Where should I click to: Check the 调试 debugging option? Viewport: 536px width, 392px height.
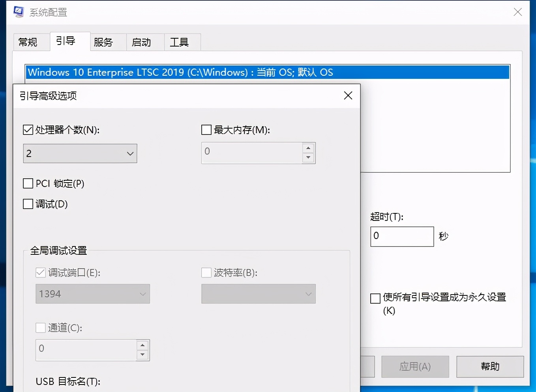tap(28, 204)
